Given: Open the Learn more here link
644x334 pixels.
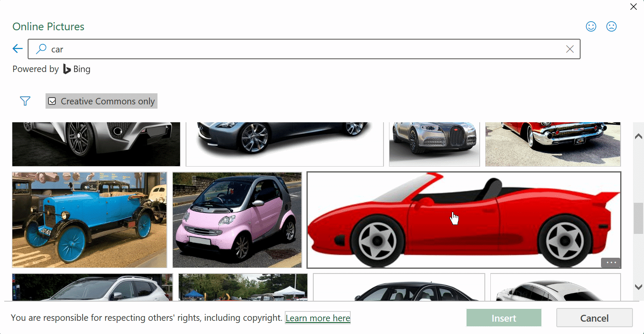Looking at the screenshot, I should coord(318,318).
